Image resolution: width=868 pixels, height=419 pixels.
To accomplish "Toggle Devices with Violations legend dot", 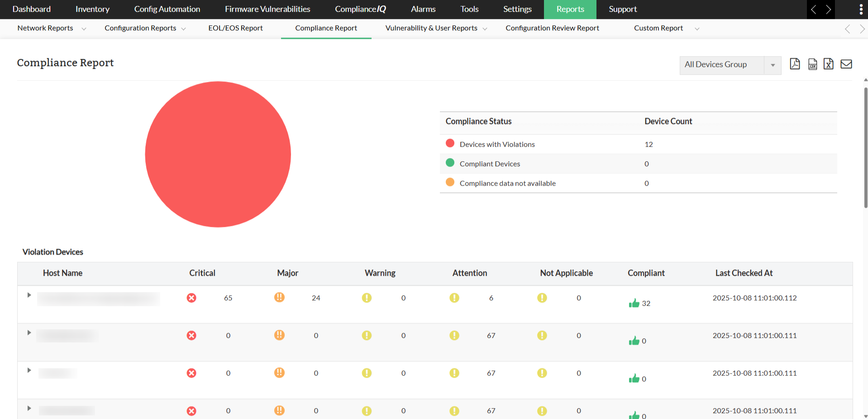I will (450, 144).
